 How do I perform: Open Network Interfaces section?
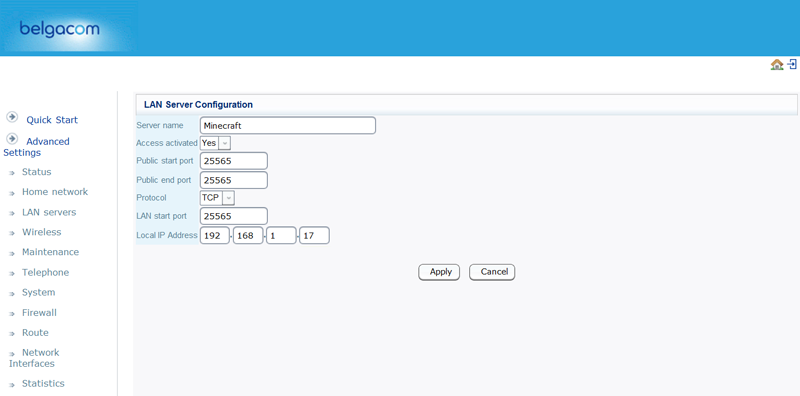click(x=34, y=358)
